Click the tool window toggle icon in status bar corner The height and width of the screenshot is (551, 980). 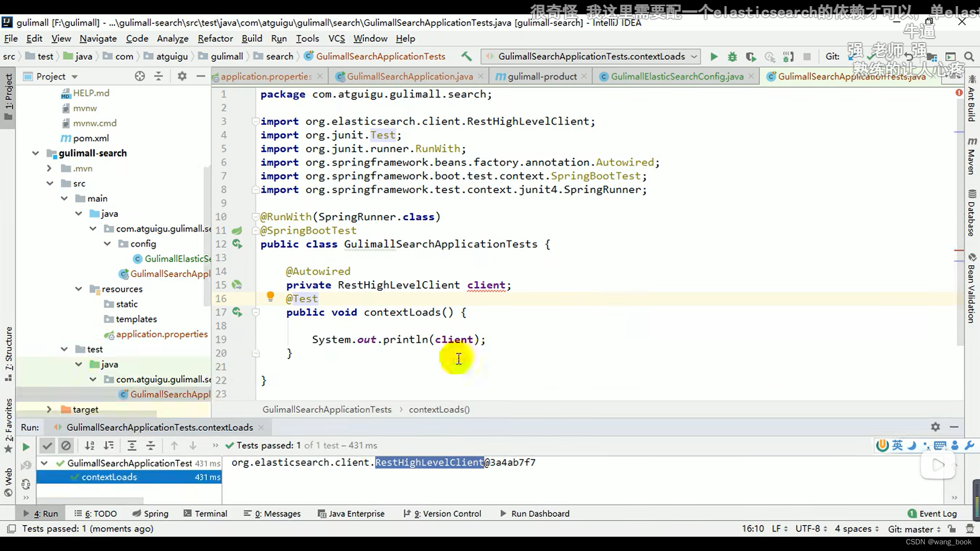11,529
